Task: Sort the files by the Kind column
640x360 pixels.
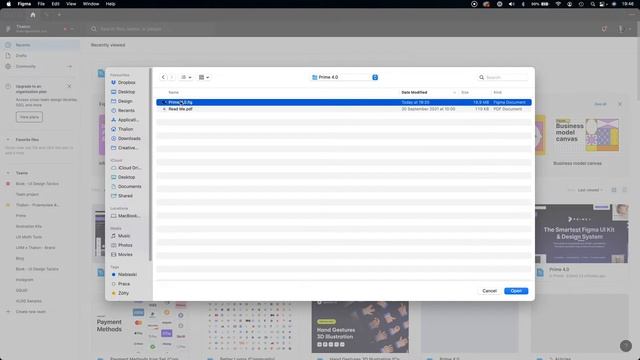Action: [x=498, y=93]
